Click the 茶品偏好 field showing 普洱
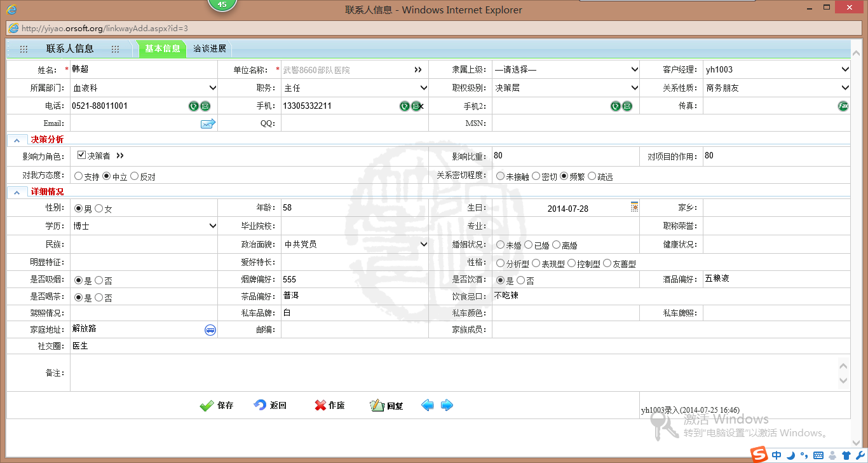Image resolution: width=868 pixels, height=463 pixels. tap(355, 296)
